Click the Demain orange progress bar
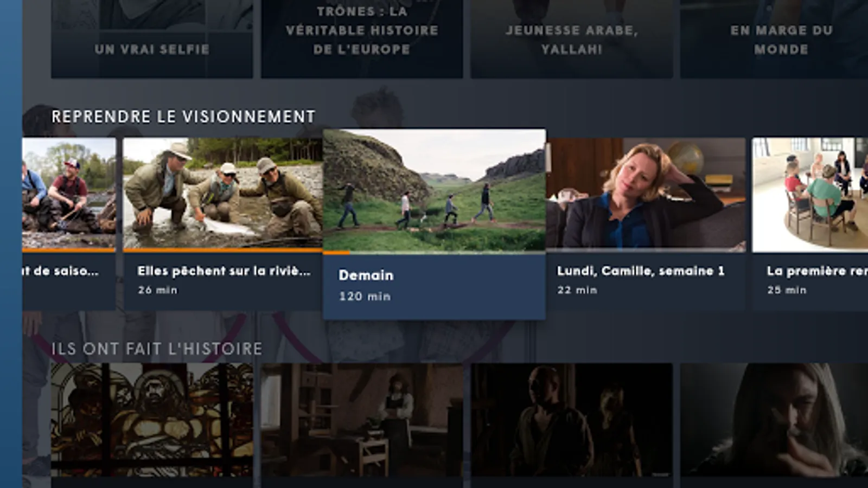 336,253
